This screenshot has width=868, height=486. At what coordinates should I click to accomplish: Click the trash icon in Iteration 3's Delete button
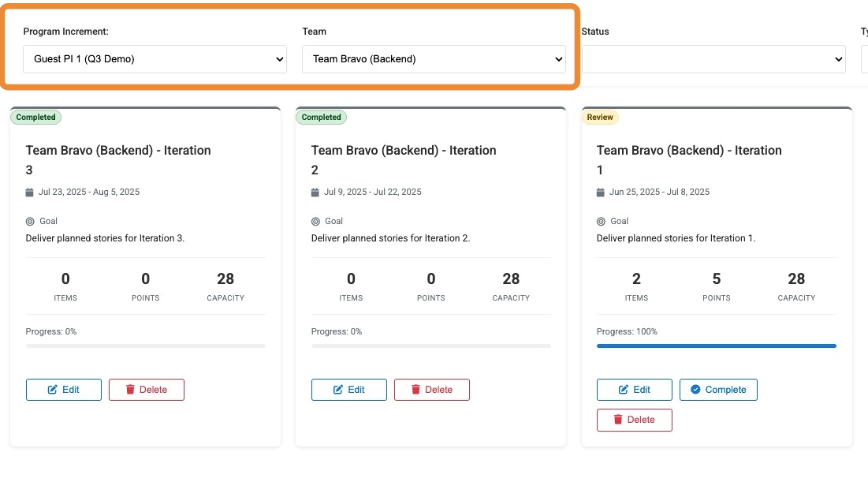(x=132, y=389)
